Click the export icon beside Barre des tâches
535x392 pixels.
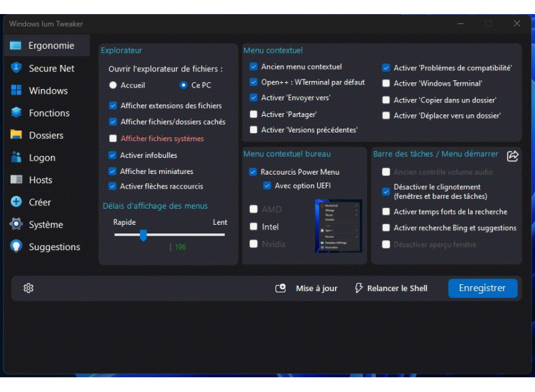point(512,156)
